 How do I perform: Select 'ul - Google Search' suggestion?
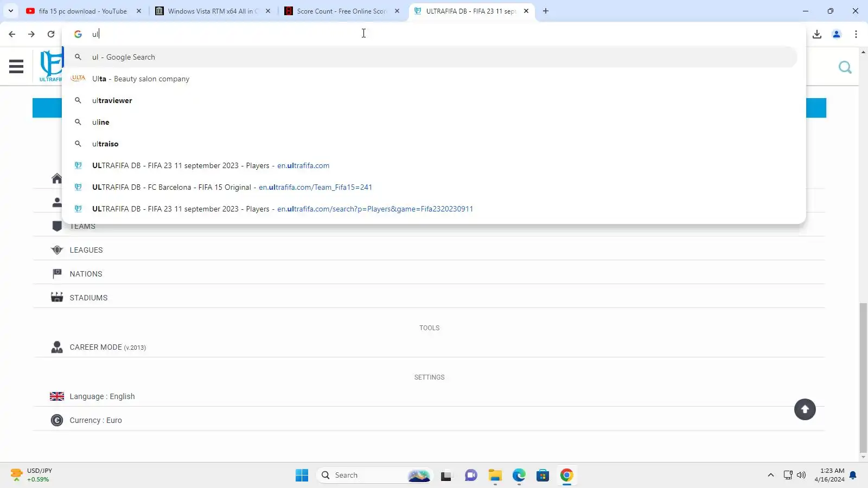430,57
